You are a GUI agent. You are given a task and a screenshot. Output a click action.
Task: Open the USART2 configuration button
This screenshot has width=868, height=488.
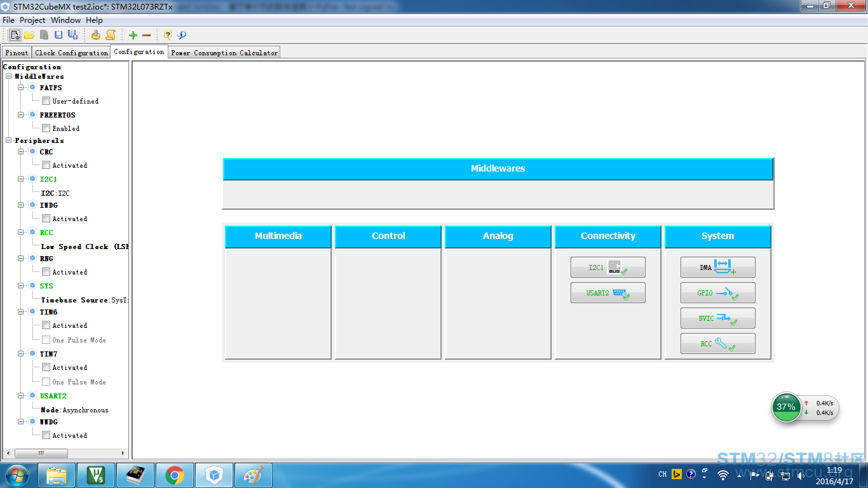(x=608, y=293)
